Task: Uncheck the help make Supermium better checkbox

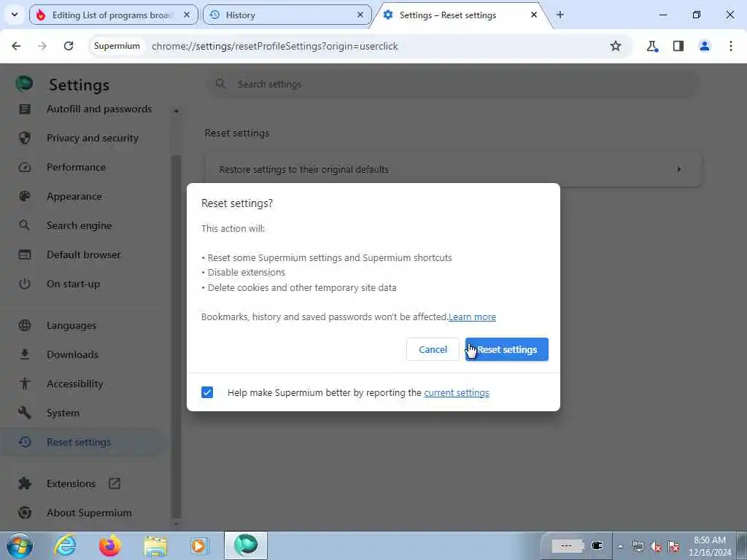Action: [207, 392]
